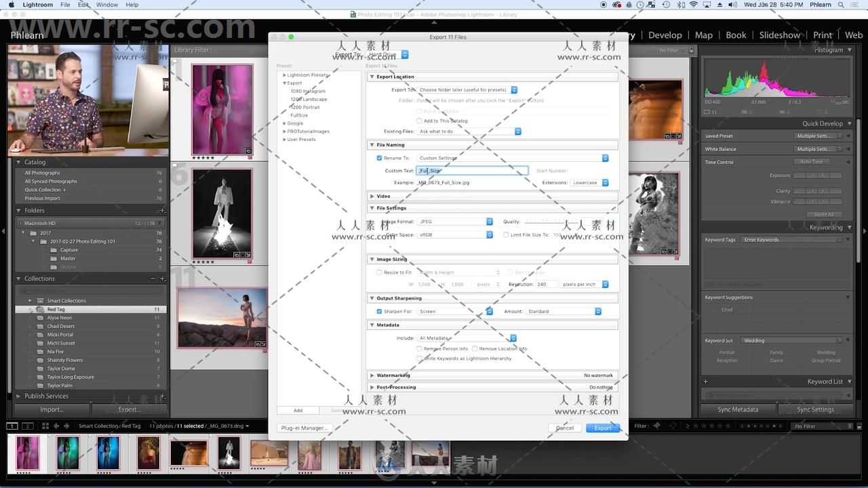Enable Resize to Fit checkbox
The width and height of the screenshot is (868, 488).
pos(379,272)
